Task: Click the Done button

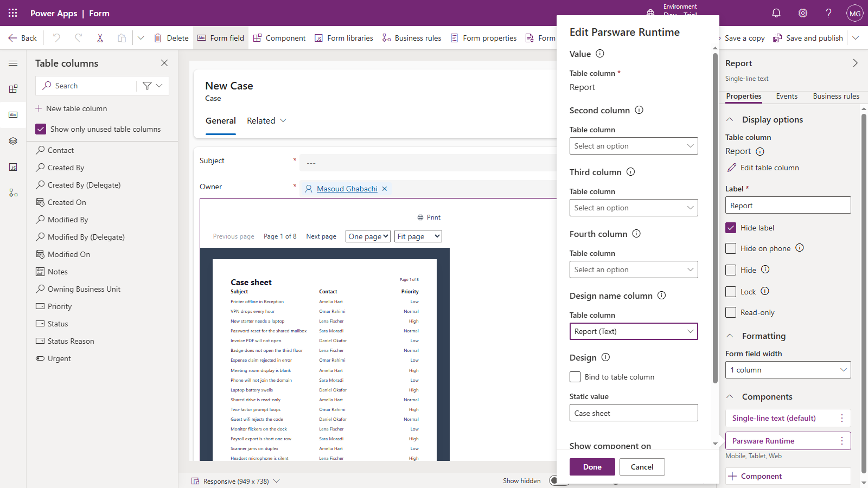Action: pos(592,467)
